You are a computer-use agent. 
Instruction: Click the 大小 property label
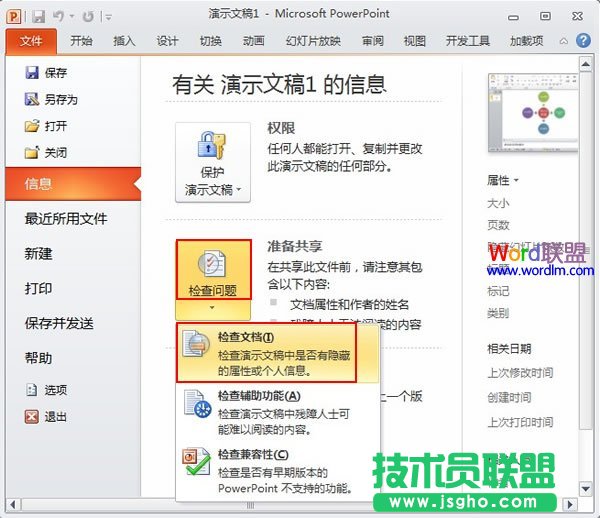point(498,203)
